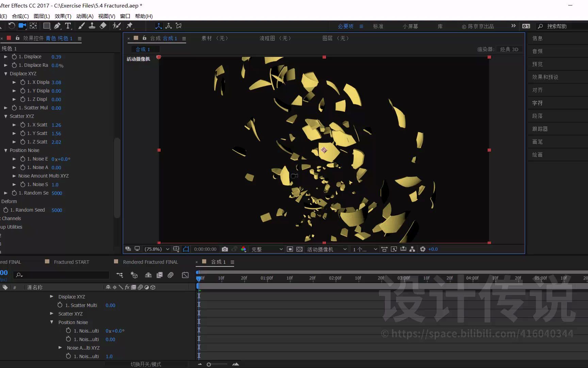Open the 跟踪器 panel

pyautogui.click(x=540, y=129)
